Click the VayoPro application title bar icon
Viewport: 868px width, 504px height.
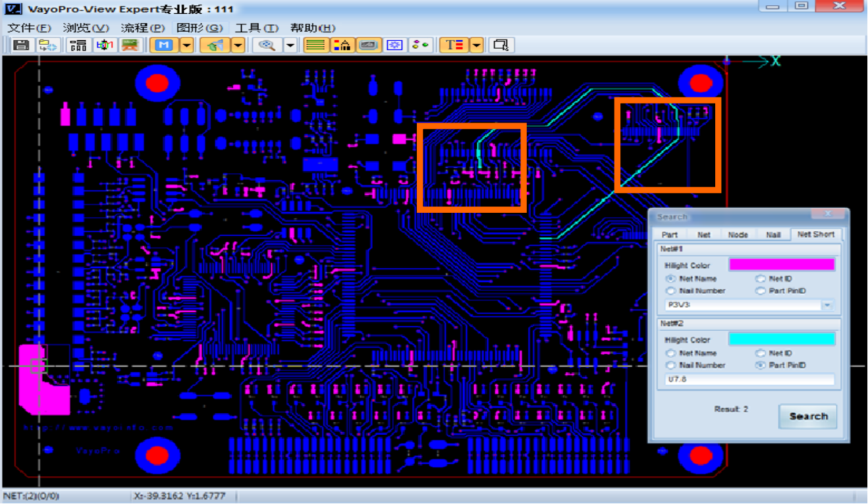tap(13, 9)
